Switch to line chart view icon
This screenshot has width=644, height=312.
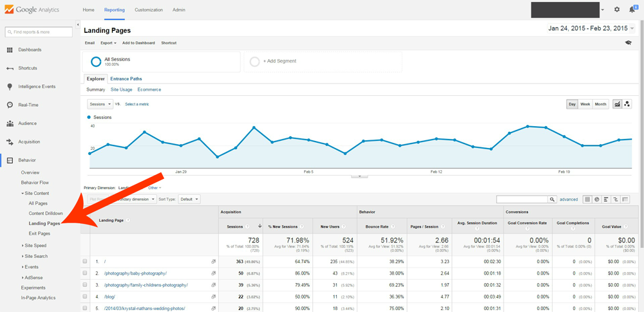coord(617,104)
